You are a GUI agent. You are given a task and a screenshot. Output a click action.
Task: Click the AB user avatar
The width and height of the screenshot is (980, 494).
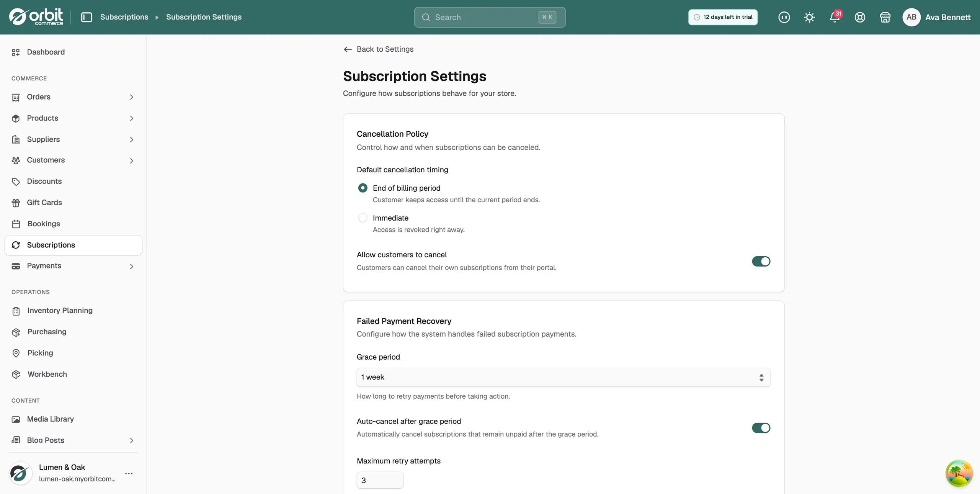click(x=911, y=17)
